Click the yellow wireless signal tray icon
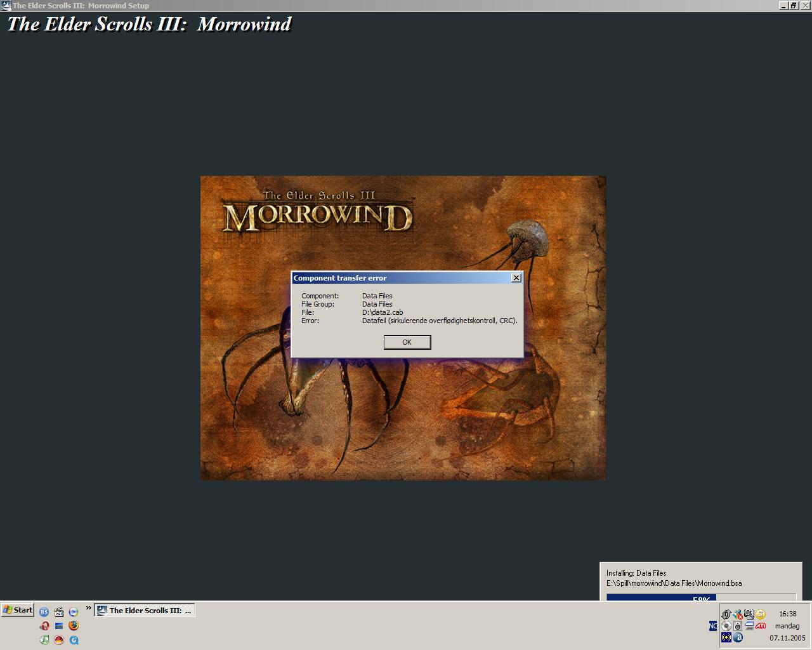 (726, 637)
